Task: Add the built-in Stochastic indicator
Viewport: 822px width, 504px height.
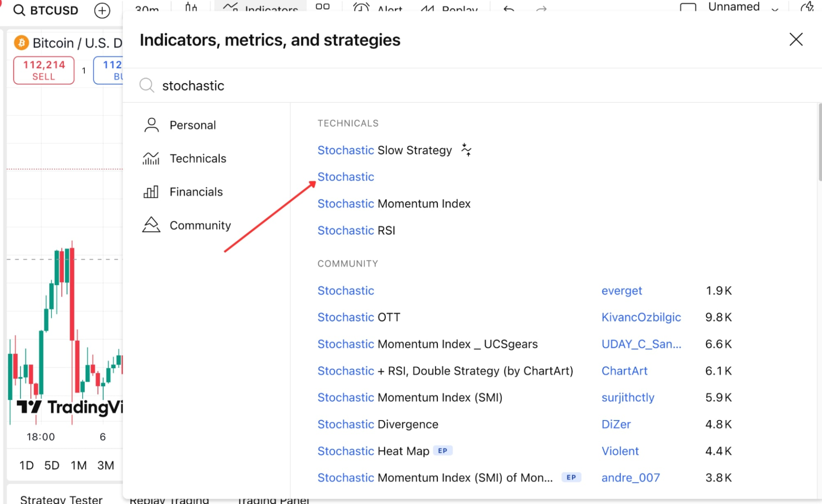Action: click(x=345, y=177)
